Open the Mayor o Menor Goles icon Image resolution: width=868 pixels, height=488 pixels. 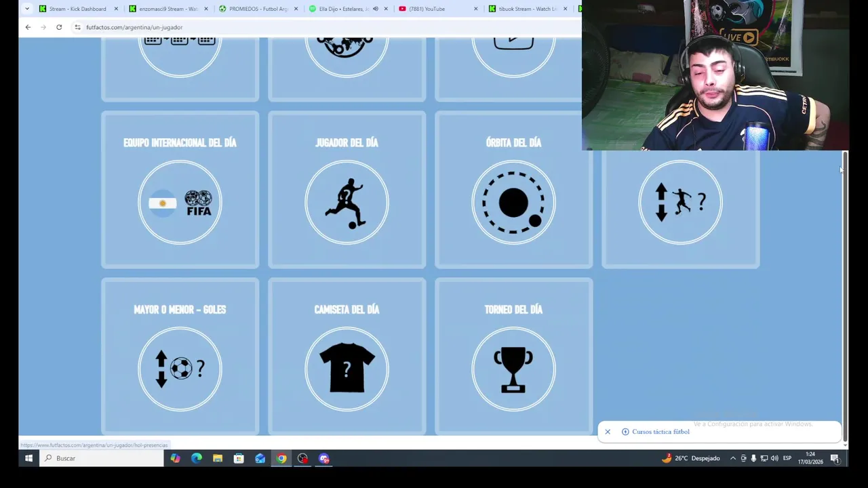(x=180, y=369)
